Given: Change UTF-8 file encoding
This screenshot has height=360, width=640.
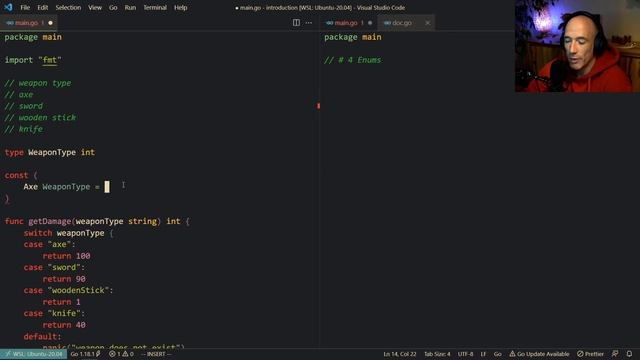Looking at the screenshot, I should coord(465,354).
